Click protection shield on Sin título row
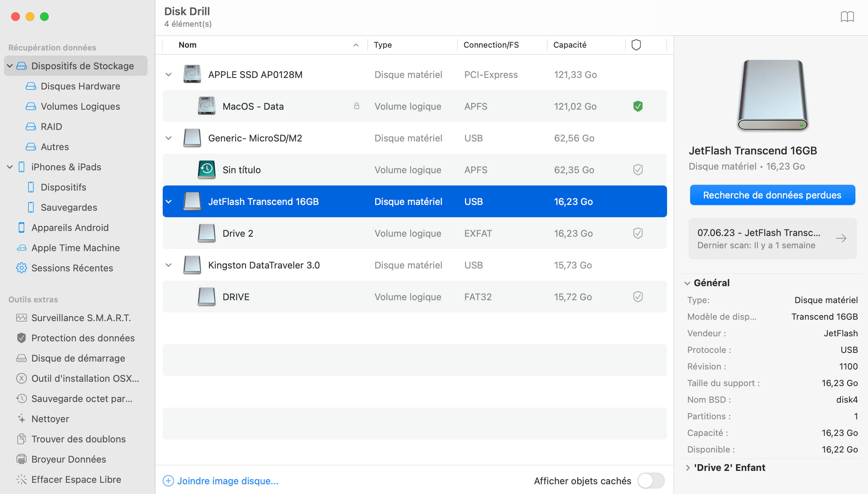The image size is (868, 494). point(638,170)
